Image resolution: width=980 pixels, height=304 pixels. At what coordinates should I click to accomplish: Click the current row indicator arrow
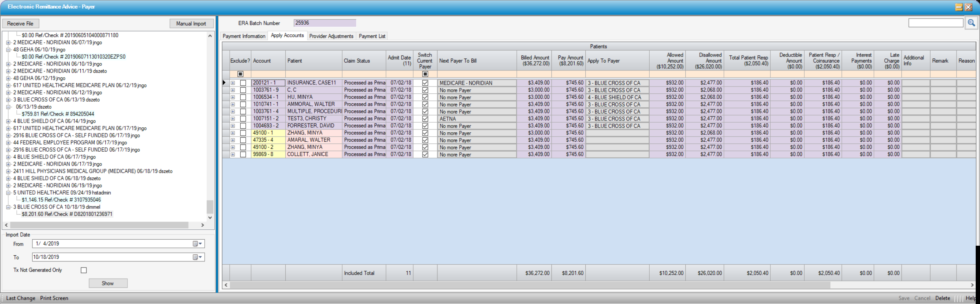coord(224,83)
